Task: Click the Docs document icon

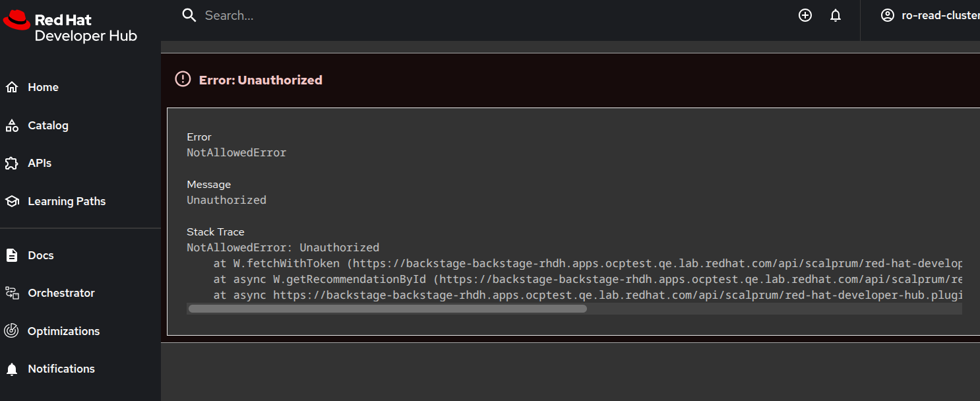Action: [x=12, y=256]
